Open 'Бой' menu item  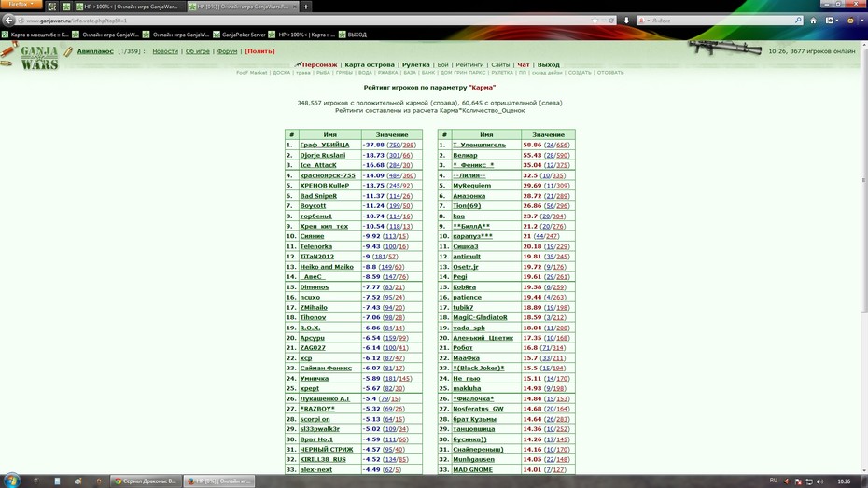click(442, 64)
